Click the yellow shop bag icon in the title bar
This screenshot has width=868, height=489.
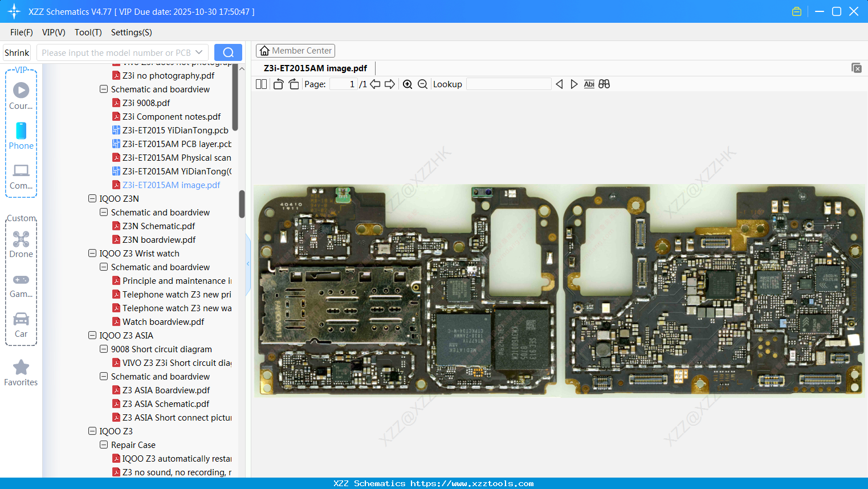click(797, 11)
